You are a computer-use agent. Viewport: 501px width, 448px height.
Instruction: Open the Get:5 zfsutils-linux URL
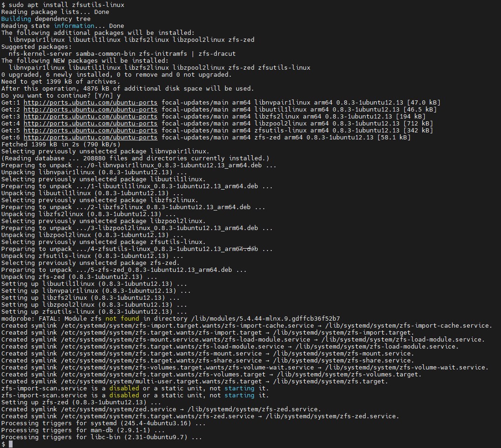coord(90,130)
